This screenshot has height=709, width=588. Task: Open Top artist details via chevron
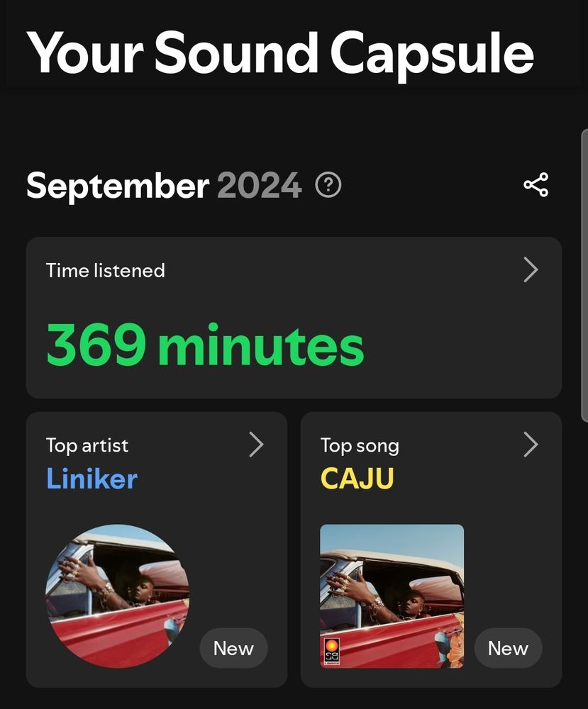point(256,445)
